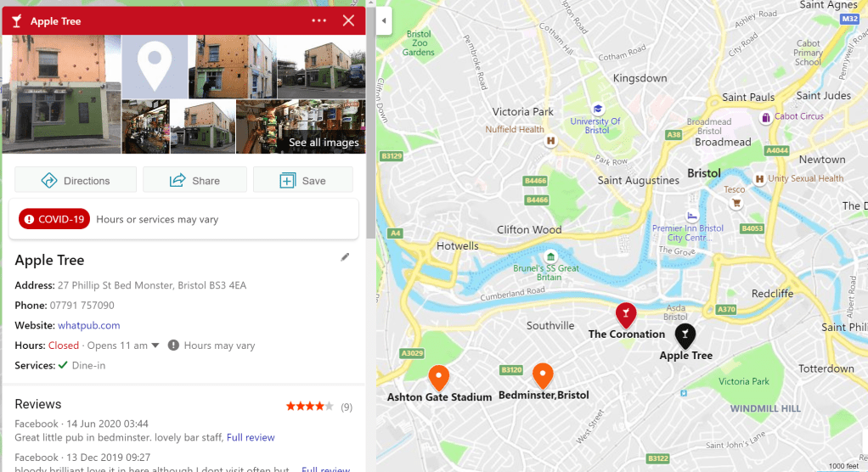Click the Bedminster, Bristol orange pin

(543, 376)
